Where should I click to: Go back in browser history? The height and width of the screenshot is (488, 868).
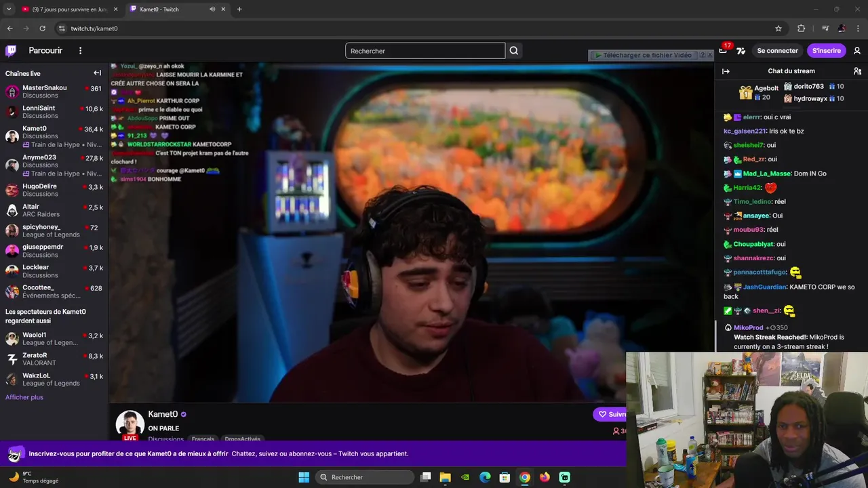coord(9,28)
